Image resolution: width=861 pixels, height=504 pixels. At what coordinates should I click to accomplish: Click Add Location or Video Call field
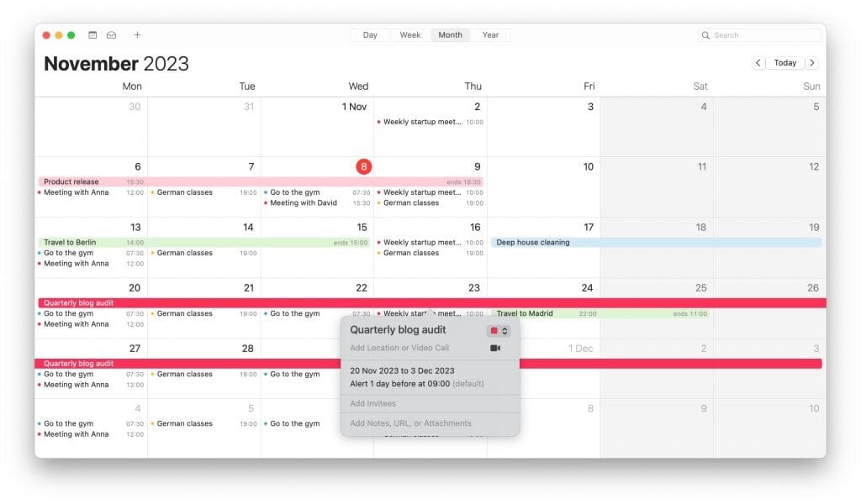click(x=399, y=348)
